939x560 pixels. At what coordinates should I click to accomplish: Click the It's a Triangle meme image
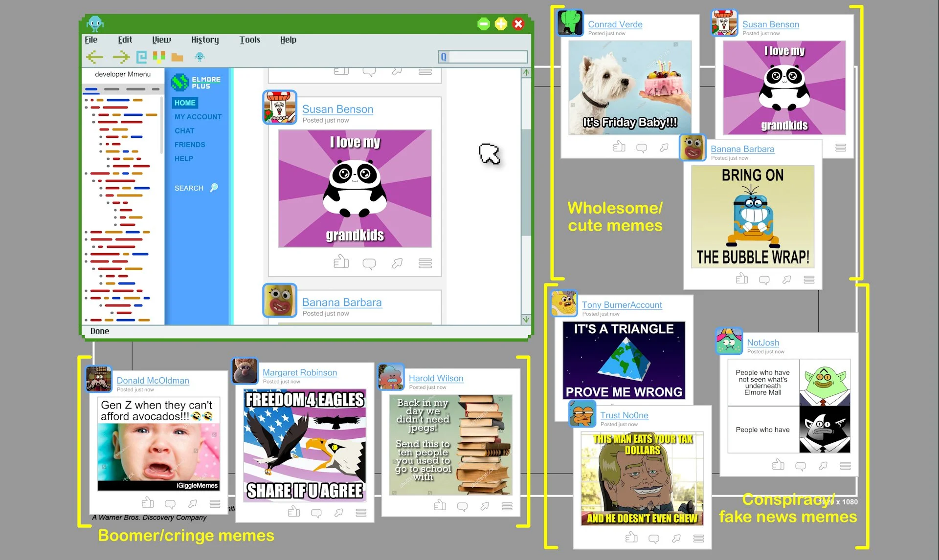[624, 361]
